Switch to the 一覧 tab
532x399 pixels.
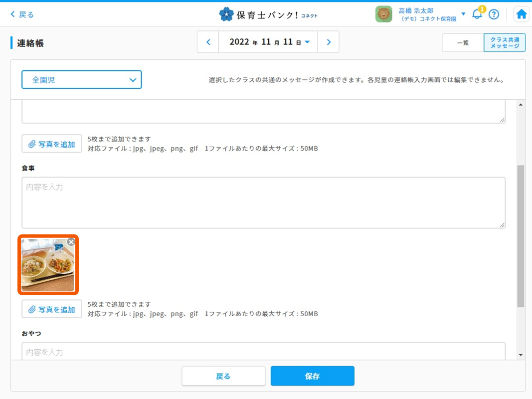[x=463, y=43]
